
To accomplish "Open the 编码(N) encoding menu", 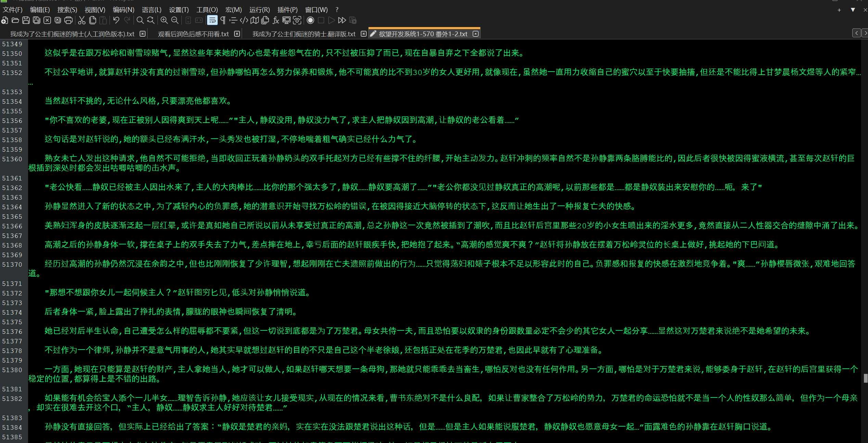I will point(124,10).
